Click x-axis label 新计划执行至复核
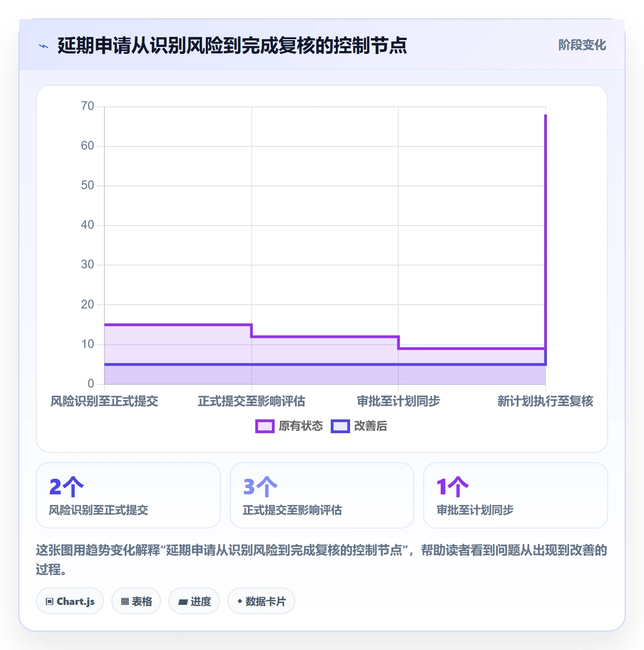Screen dimensions: 644x650 tap(546, 401)
